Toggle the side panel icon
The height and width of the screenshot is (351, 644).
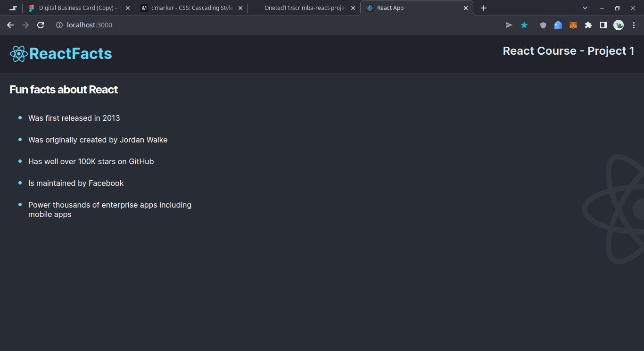point(603,25)
